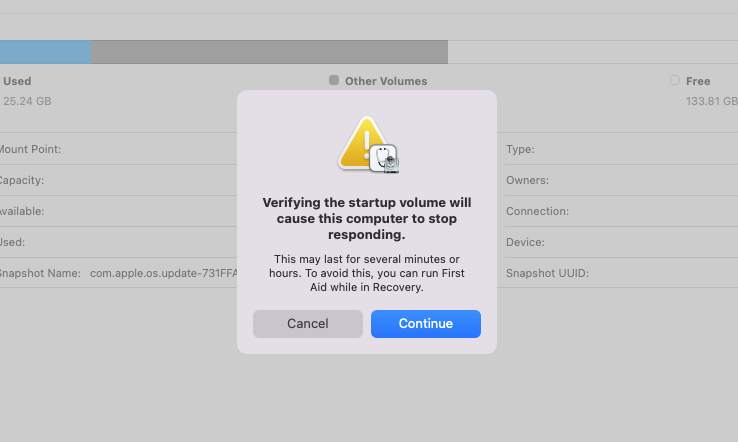Click the Snapshot Name value text
This screenshot has width=738, height=442.
[x=164, y=273]
